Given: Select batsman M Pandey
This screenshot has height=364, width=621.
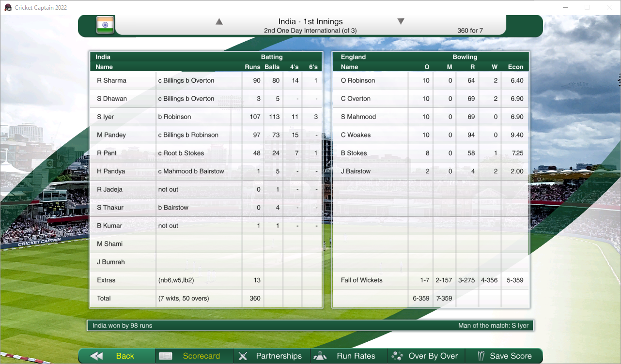Looking at the screenshot, I should tap(111, 135).
